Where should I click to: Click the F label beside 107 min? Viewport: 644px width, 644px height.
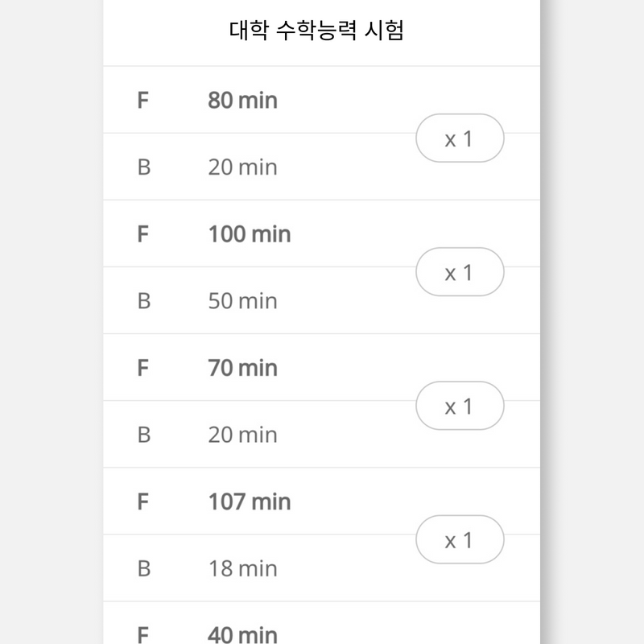point(143,502)
